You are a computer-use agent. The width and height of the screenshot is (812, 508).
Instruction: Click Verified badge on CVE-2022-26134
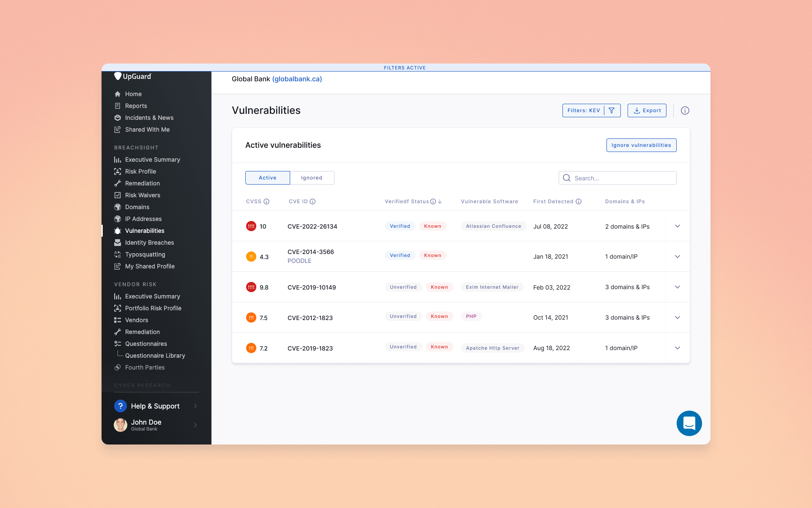tap(400, 226)
